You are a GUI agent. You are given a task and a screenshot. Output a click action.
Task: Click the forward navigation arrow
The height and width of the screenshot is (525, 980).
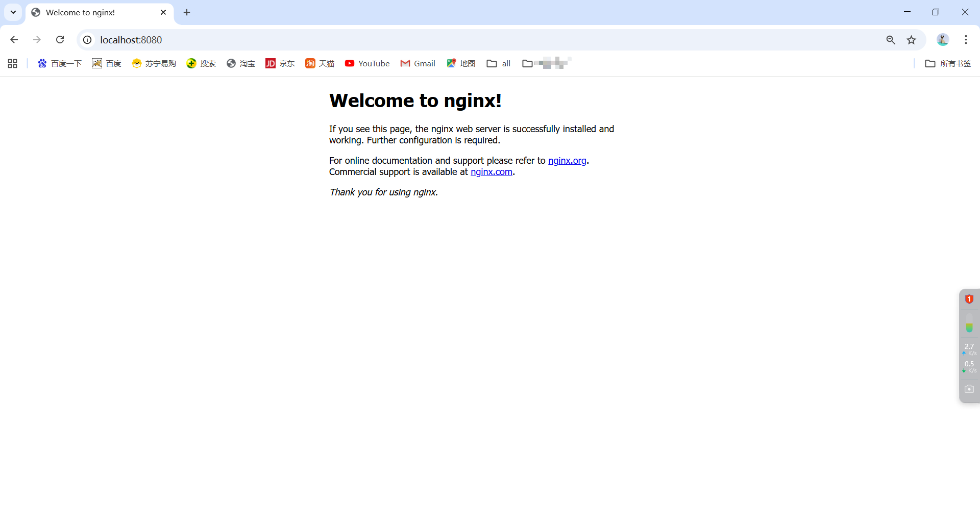coord(37,40)
